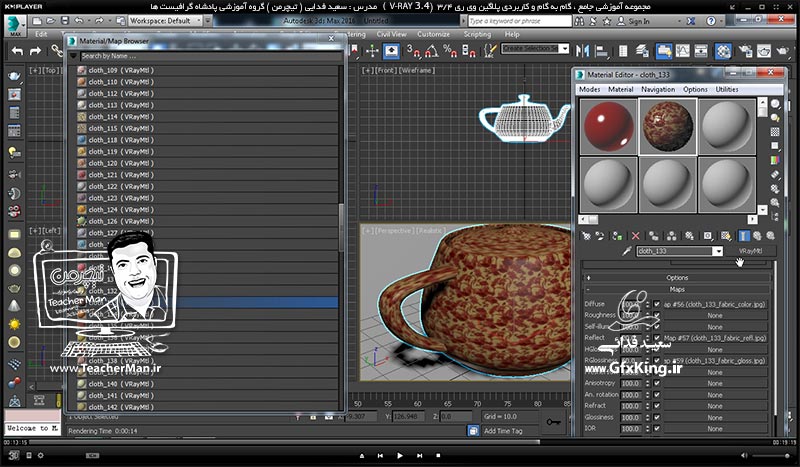800x467 pixels.
Task: Open the Rendered Frame Window icon
Action: click(764, 51)
